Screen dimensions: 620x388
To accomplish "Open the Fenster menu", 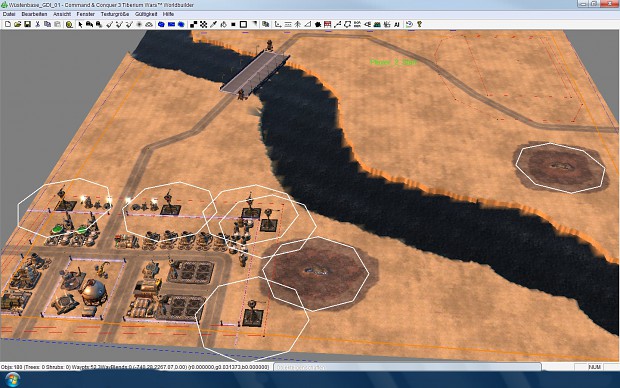I will [86, 14].
